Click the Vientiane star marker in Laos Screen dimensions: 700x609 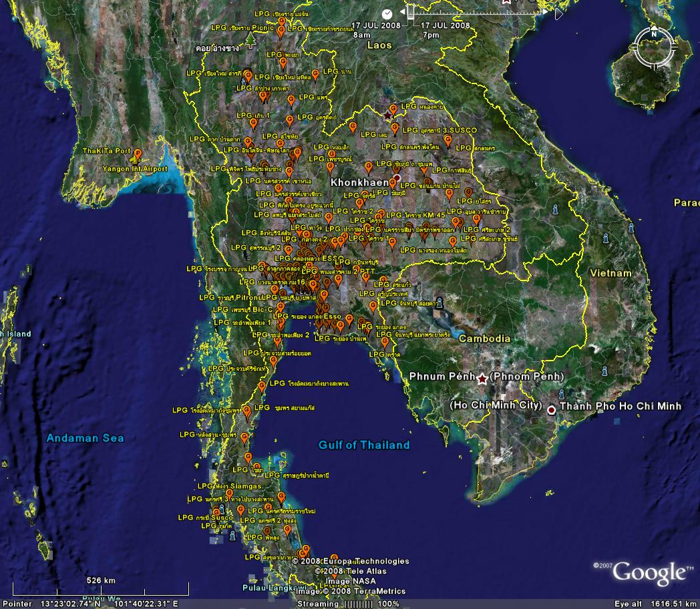(388, 116)
